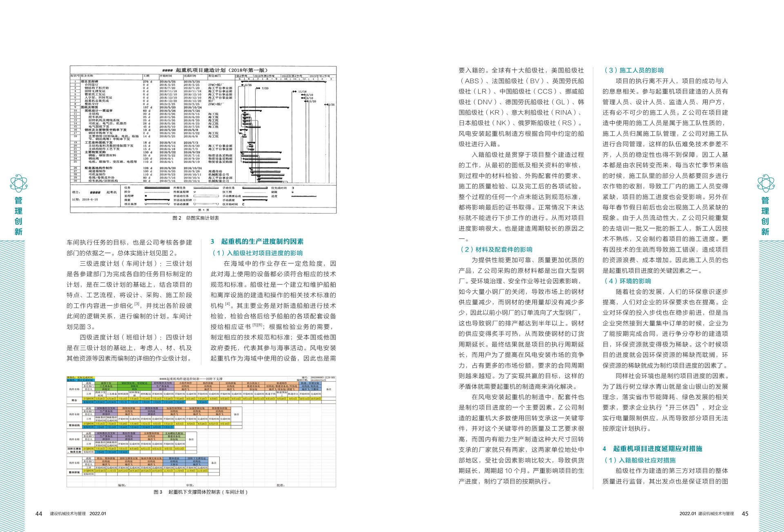Click paragraph starting '四级进度计划（班组计划）'
Image resolution: width=784 pixels, height=532 pixels.
point(129,348)
